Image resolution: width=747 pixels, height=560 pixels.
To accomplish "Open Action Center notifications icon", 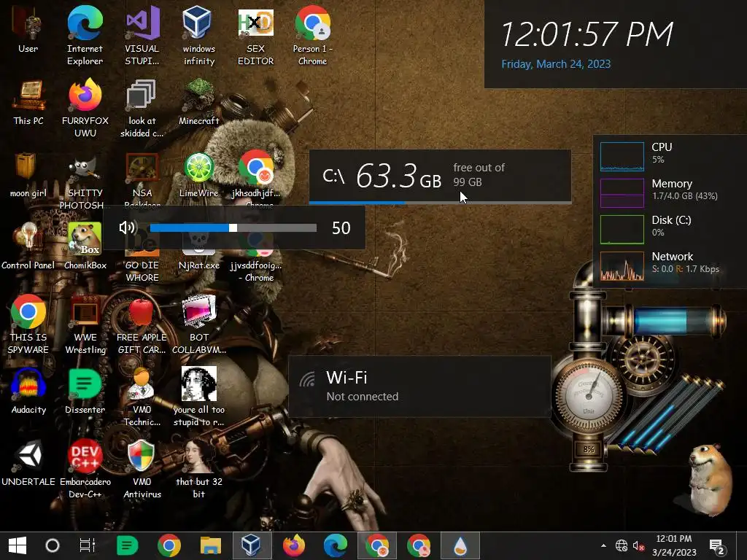I will [717, 547].
